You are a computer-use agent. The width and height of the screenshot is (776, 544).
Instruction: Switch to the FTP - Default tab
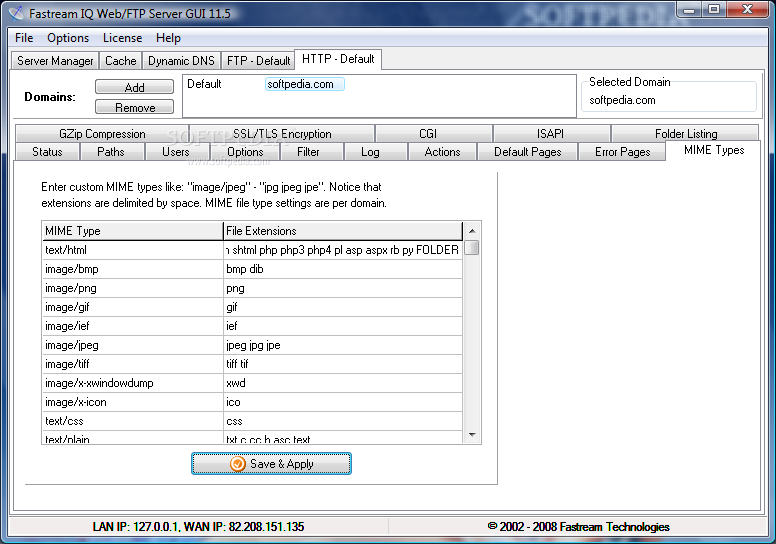(258, 61)
